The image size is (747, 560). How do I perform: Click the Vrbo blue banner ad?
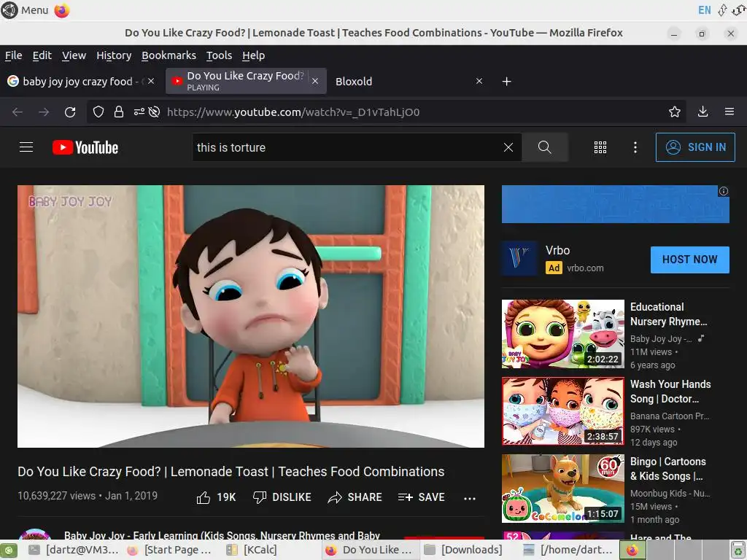click(x=615, y=204)
